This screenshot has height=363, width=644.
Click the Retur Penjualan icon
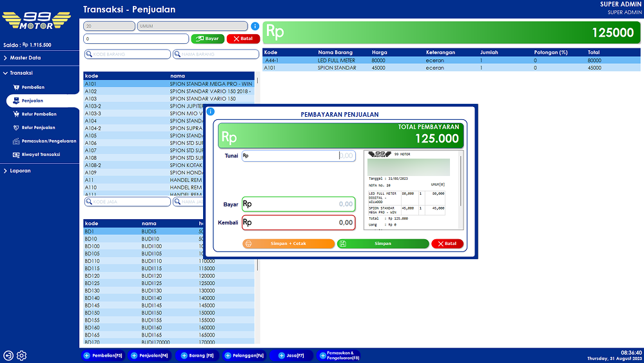[16, 128]
